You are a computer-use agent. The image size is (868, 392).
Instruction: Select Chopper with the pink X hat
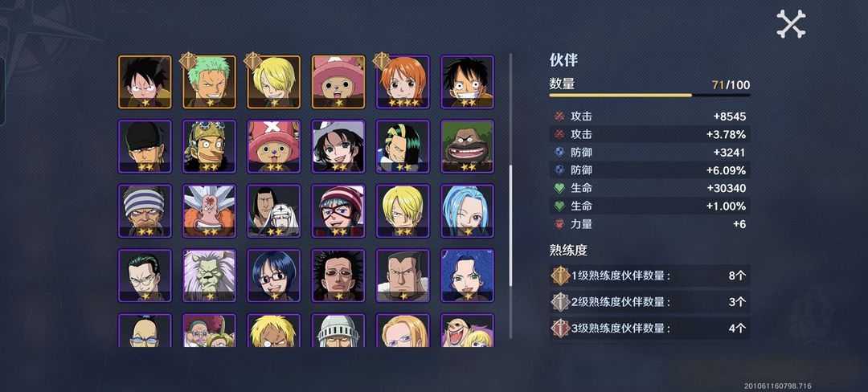point(273,146)
